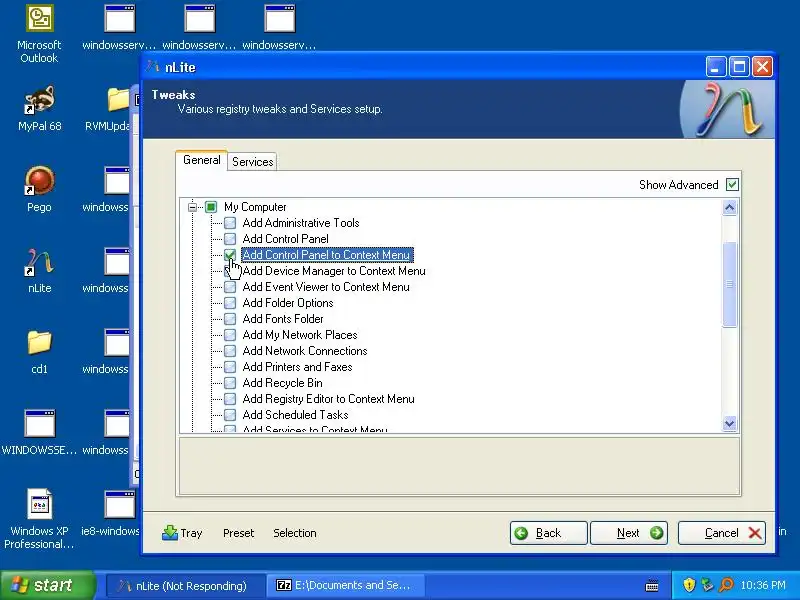The image size is (800, 600).
Task: Click the tweaks list scroll down arrow
Action: (x=730, y=423)
